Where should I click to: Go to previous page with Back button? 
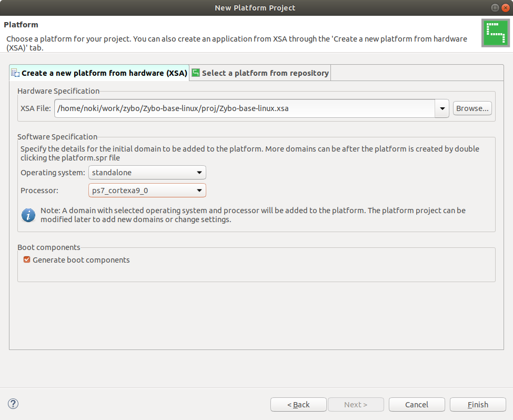(x=298, y=405)
